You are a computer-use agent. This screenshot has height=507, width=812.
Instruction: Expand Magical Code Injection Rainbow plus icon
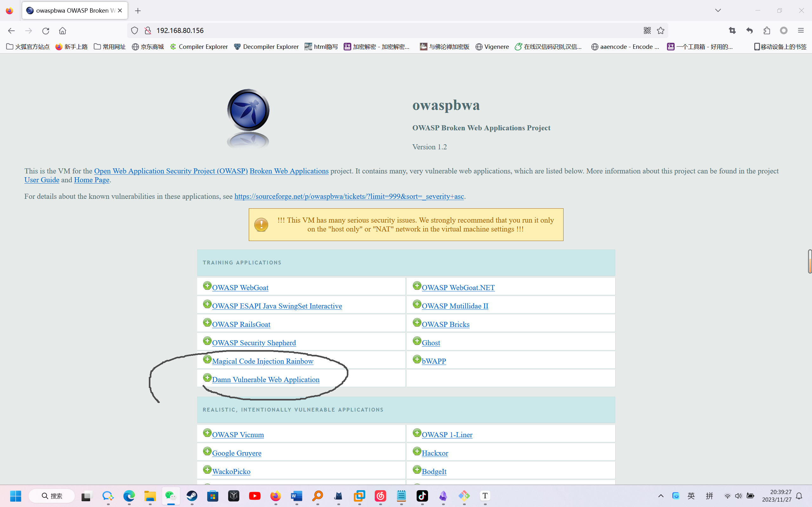tap(207, 360)
